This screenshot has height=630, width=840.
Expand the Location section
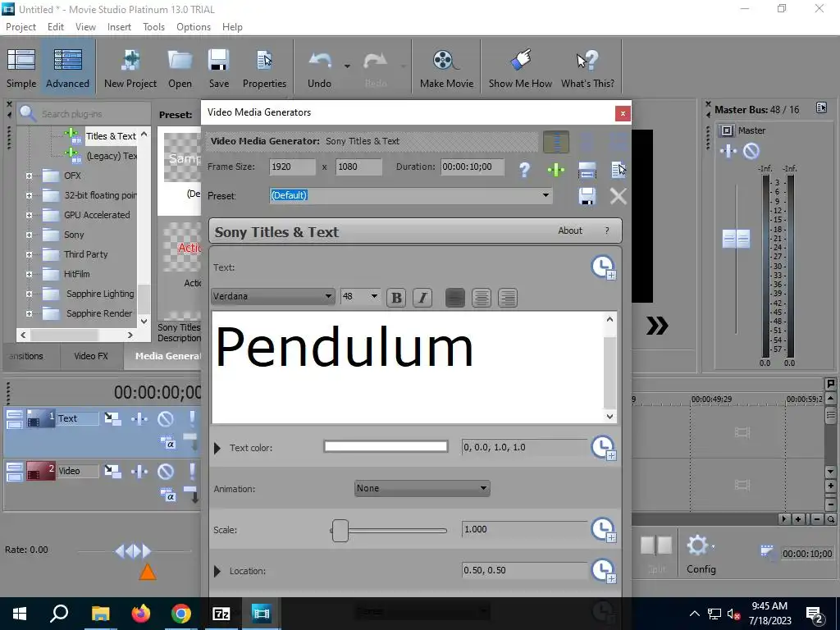pyautogui.click(x=217, y=571)
